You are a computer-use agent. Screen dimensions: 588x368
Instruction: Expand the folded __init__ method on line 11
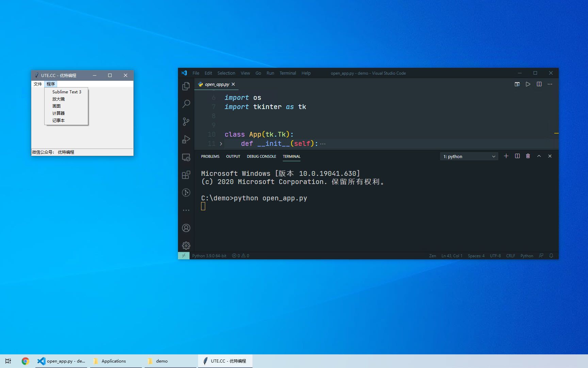pos(221,144)
